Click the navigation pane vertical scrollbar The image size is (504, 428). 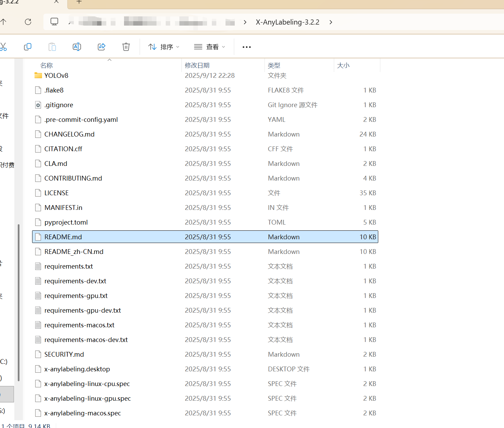[18, 302]
